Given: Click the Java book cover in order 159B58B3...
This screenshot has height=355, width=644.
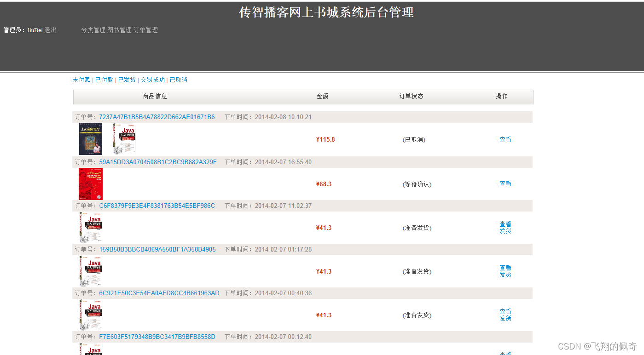Looking at the screenshot, I should (91, 271).
